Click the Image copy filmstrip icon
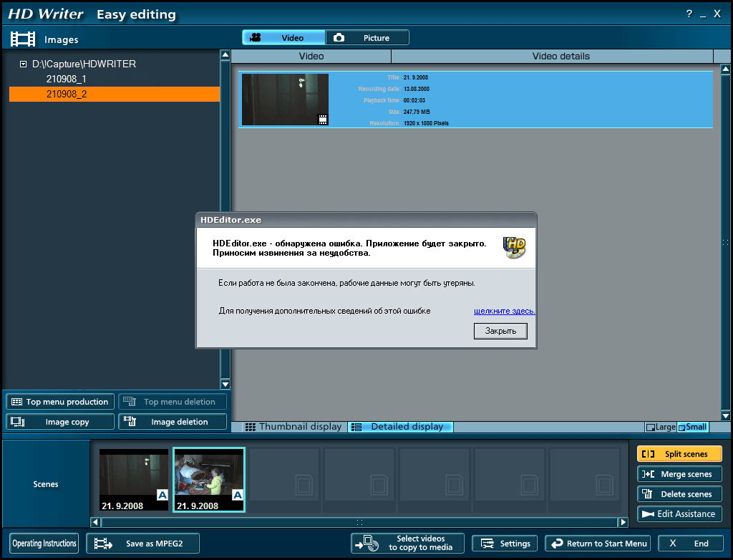This screenshot has width=733, height=560. (18, 422)
